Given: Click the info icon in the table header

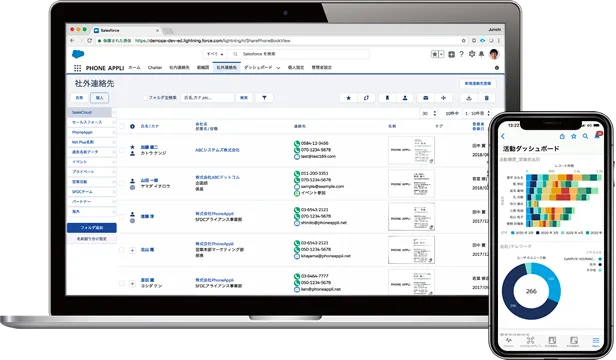Looking at the screenshot, I should pos(132,126).
